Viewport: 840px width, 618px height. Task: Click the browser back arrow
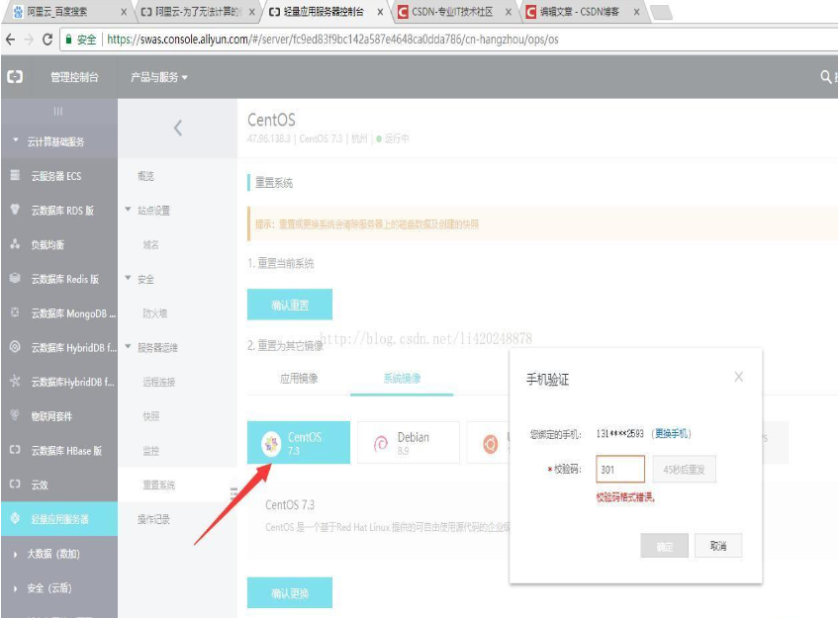[10, 40]
